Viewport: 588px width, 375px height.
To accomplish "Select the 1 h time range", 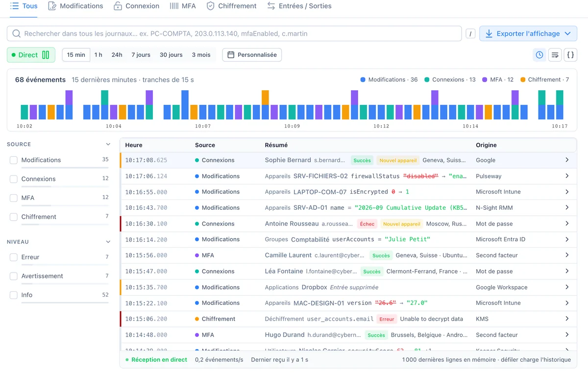I will (x=98, y=55).
